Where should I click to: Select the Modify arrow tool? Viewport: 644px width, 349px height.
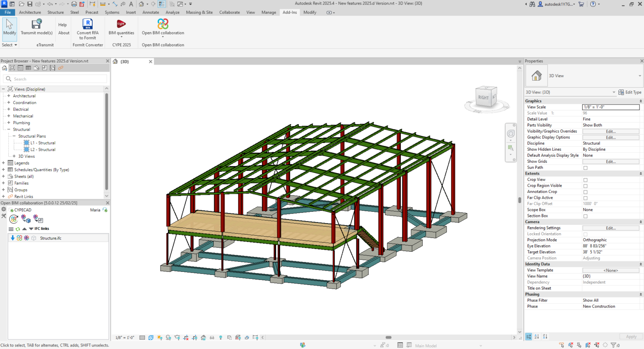coord(9,26)
